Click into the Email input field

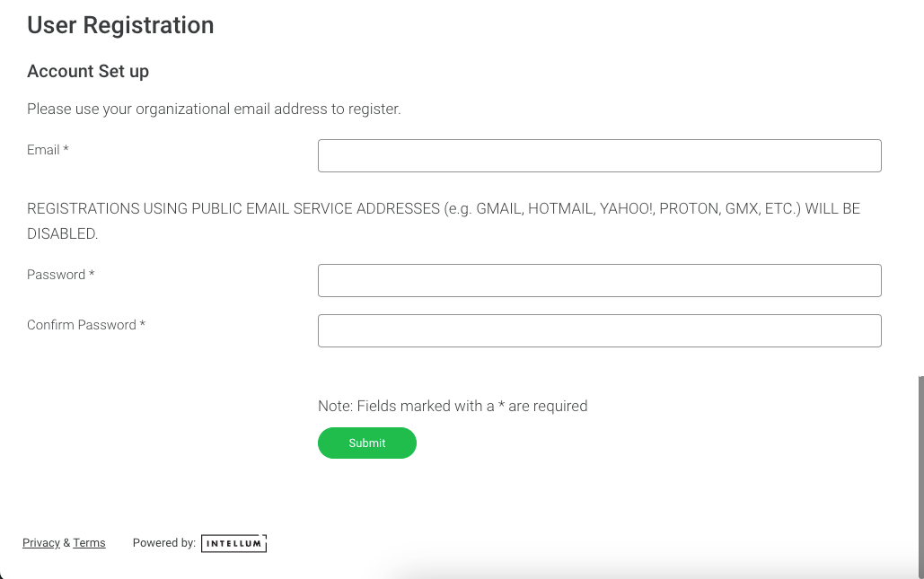coord(599,155)
